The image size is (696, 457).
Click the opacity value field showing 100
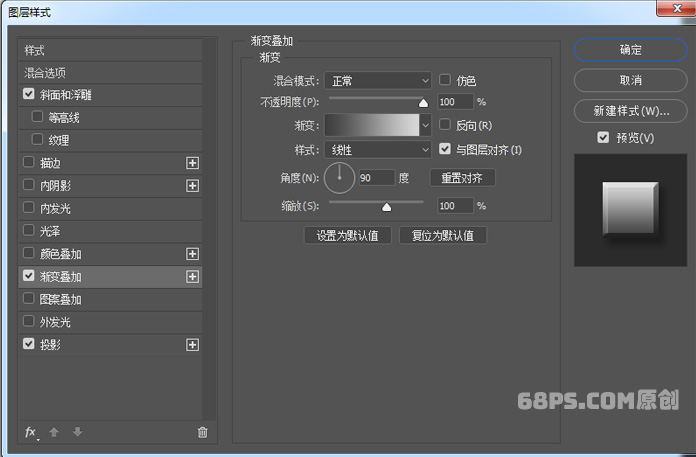click(455, 102)
